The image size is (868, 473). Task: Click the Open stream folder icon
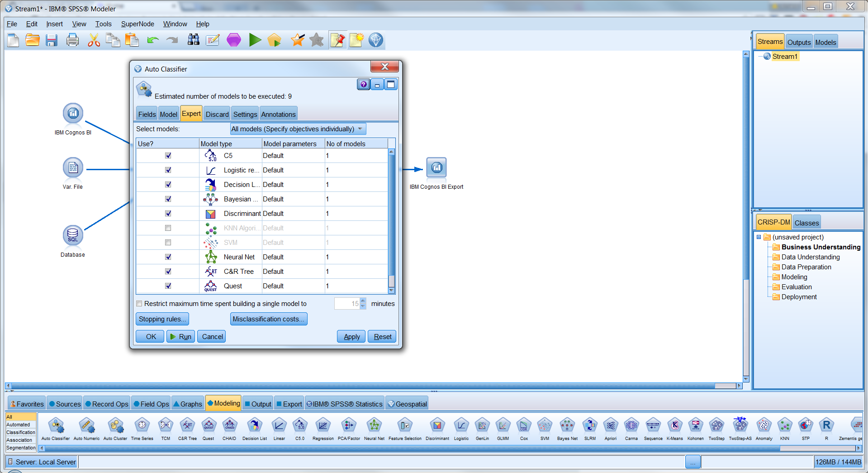(x=33, y=40)
